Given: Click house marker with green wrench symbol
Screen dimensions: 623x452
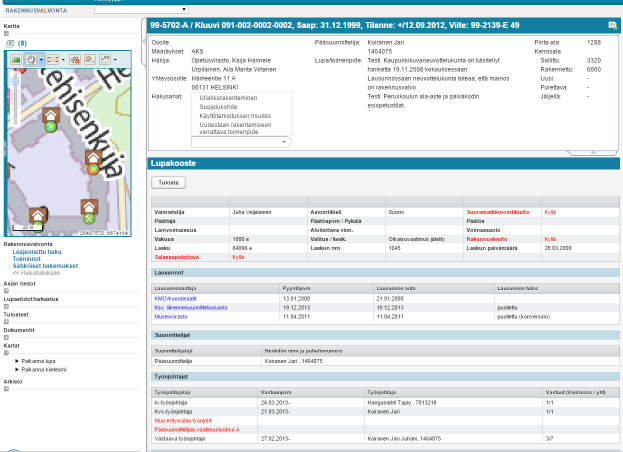Looking at the screenshot, I should 89,212.
